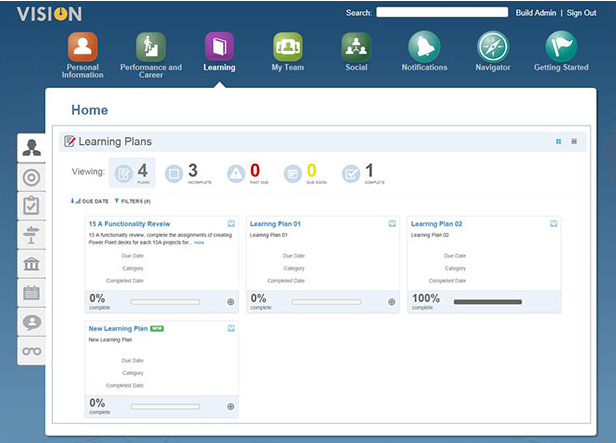Select the institution building sidebar icon
The height and width of the screenshot is (443, 616).
[31, 264]
